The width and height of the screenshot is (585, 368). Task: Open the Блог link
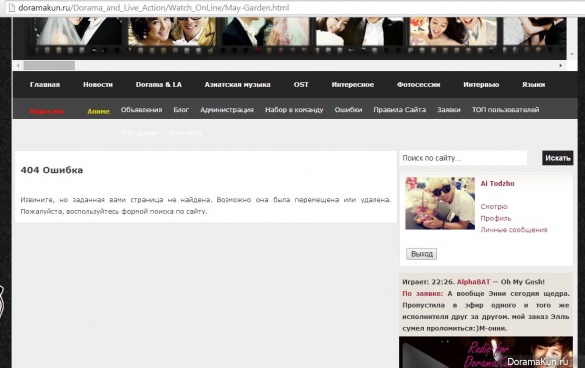[181, 110]
